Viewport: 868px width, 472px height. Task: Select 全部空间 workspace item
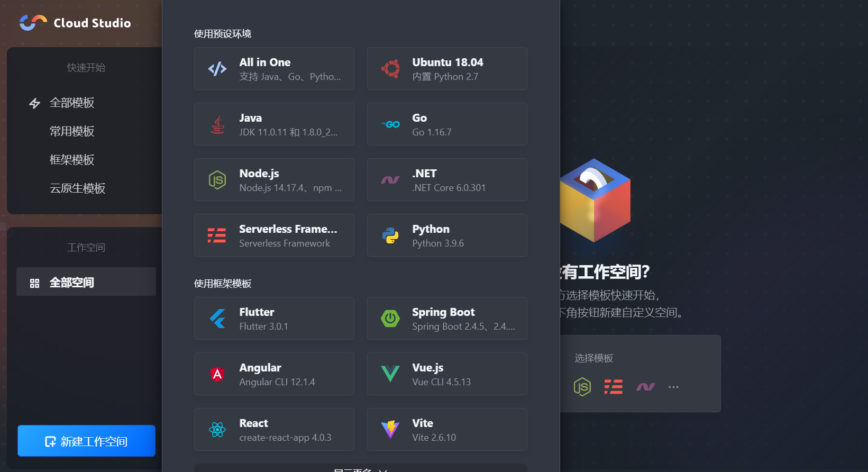point(86,282)
